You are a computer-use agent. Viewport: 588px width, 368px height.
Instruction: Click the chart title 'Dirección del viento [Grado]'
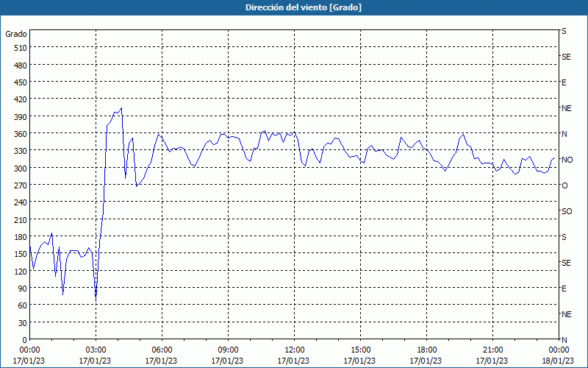pyautogui.click(x=304, y=7)
